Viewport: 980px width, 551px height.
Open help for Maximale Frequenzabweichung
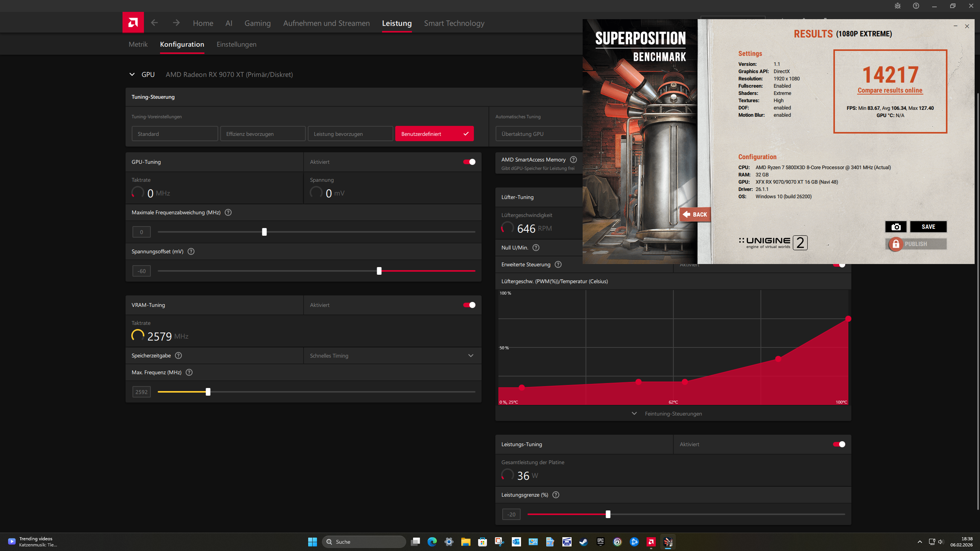(228, 212)
